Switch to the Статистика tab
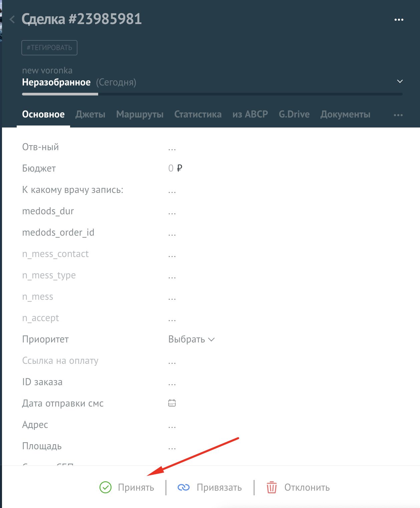 198,114
